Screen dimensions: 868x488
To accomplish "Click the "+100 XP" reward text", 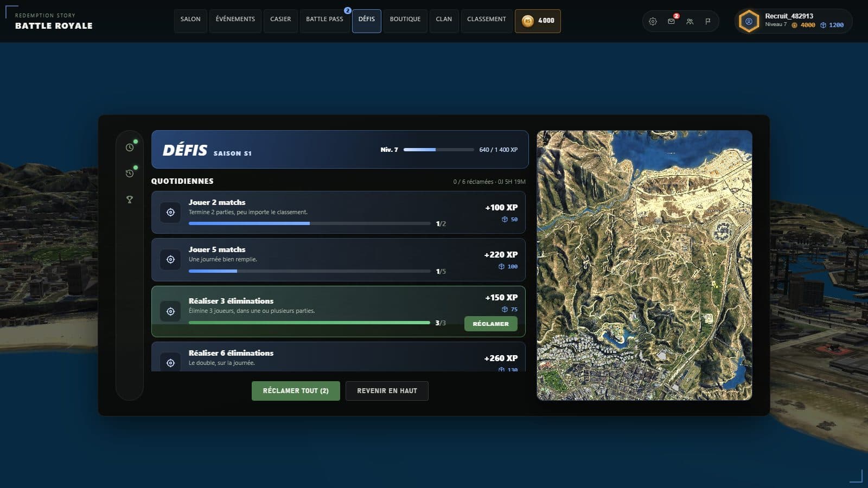I will [501, 207].
